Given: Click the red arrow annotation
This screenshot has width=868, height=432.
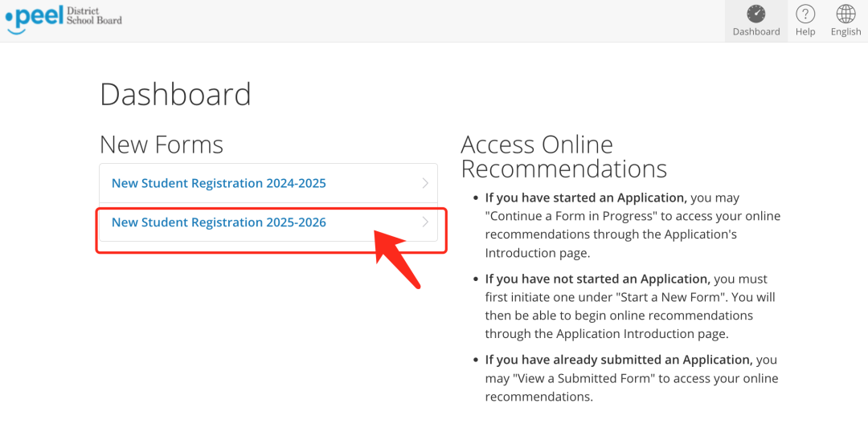Looking at the screenshot, I should 396,256.
